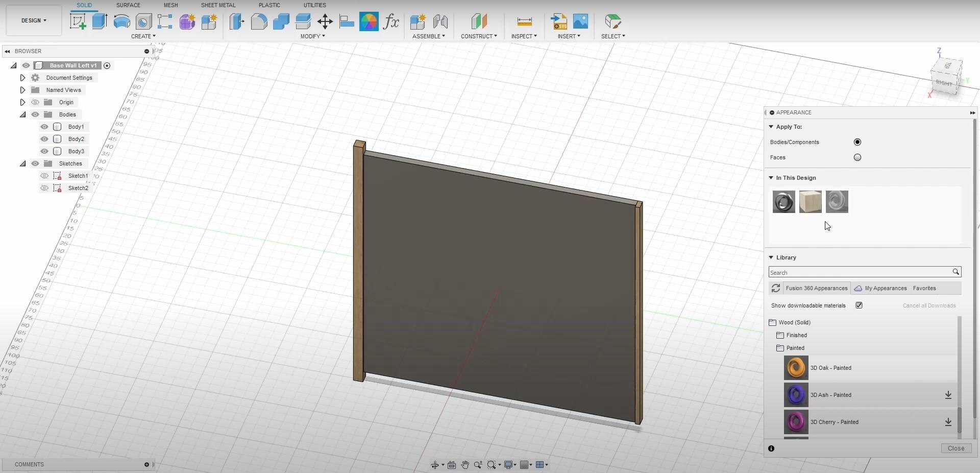Open the Appearance color wheel tool

[369, 21]
